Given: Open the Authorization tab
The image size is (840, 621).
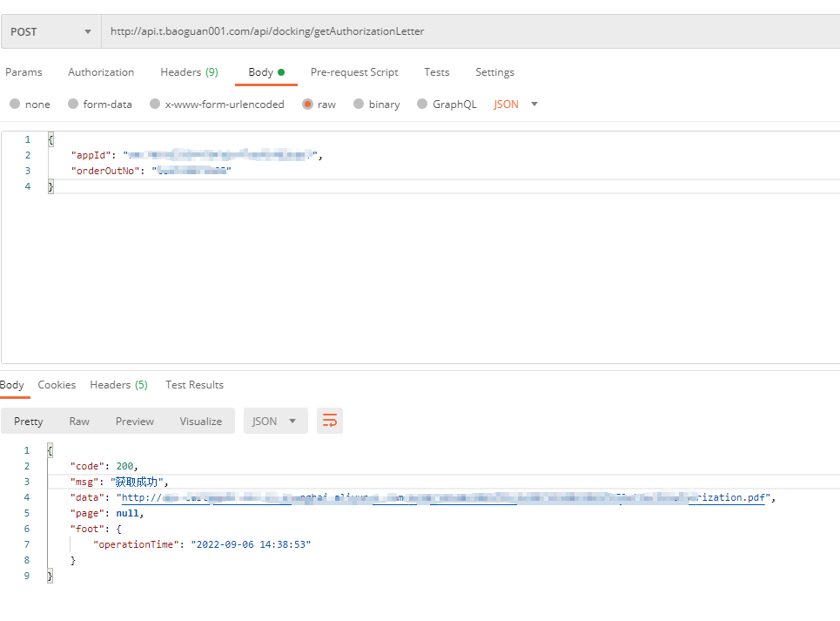Looking at the screenshot, I should 101,72.
